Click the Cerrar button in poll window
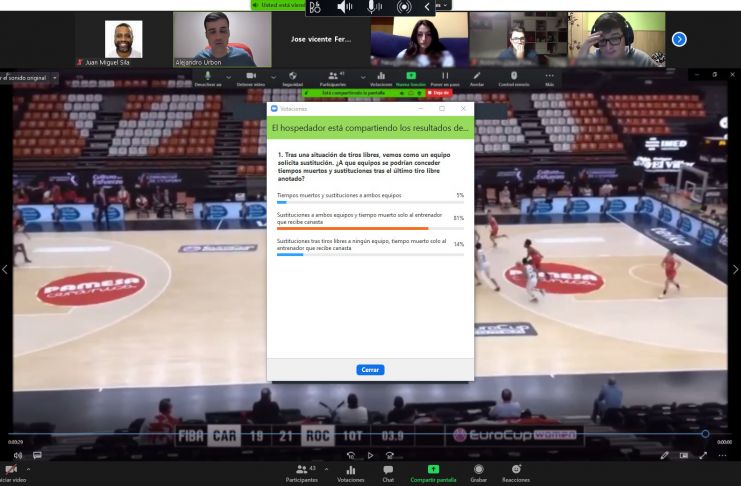 [x=370, y=370]
